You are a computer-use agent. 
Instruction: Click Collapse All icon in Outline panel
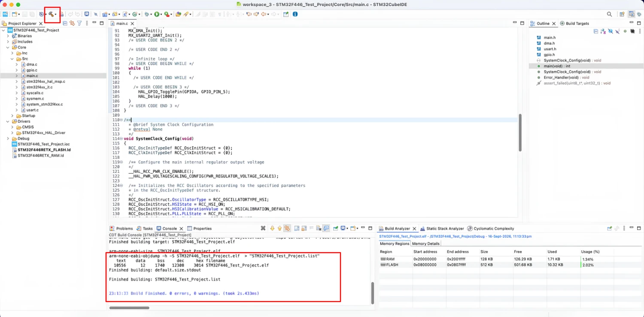click(596, 31)
